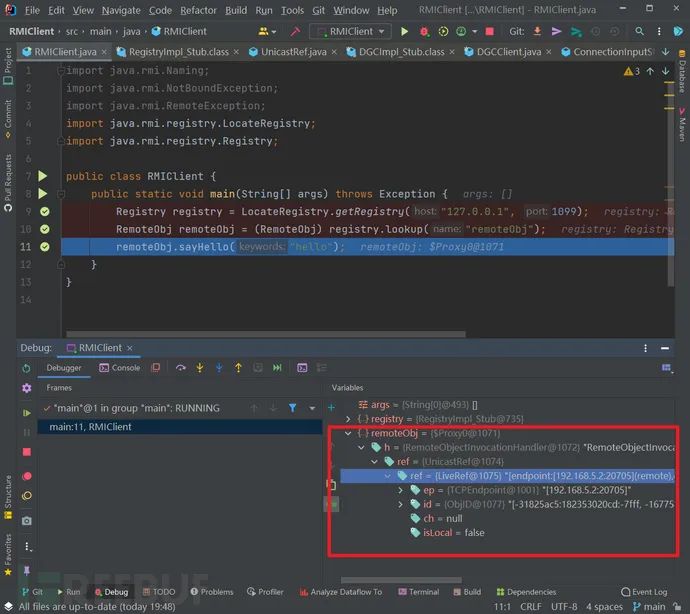The image size is (690, 614).
Task: Switch to DGCClient.java tab
Action: (508, 52)
